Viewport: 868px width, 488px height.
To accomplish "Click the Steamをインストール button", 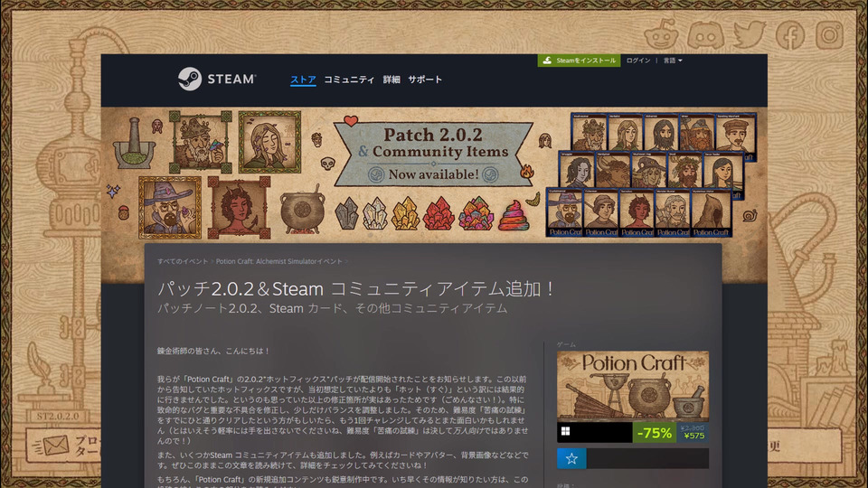I will [x=579, y=61].
